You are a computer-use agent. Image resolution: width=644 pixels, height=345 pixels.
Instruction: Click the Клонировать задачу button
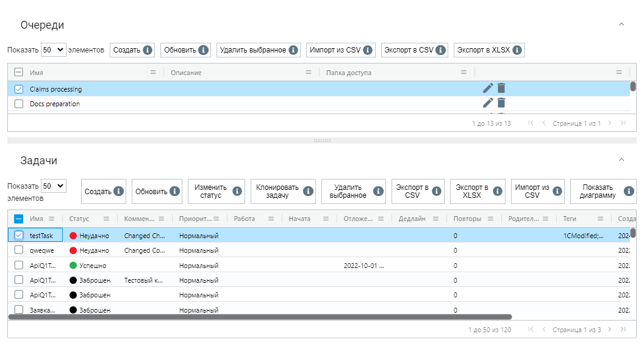tap(284, 191)
